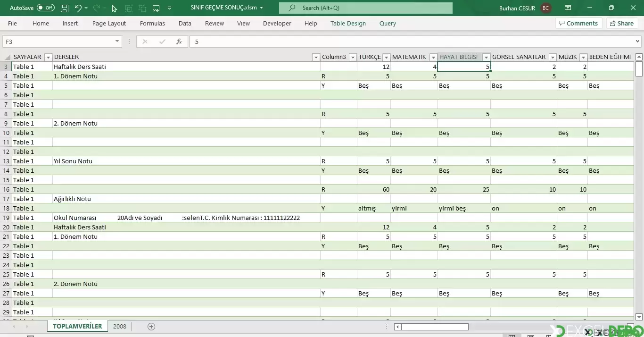Click into the formula bar showing 5

[412, 42]
